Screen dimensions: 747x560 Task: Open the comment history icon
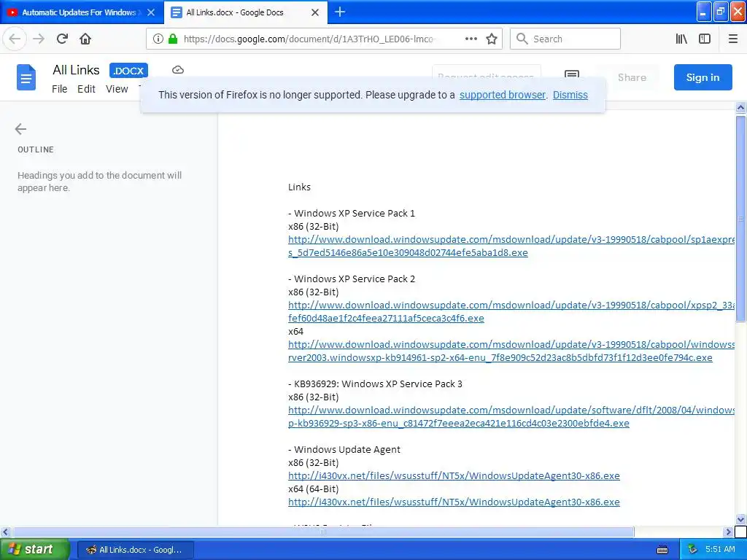(572, 74)
